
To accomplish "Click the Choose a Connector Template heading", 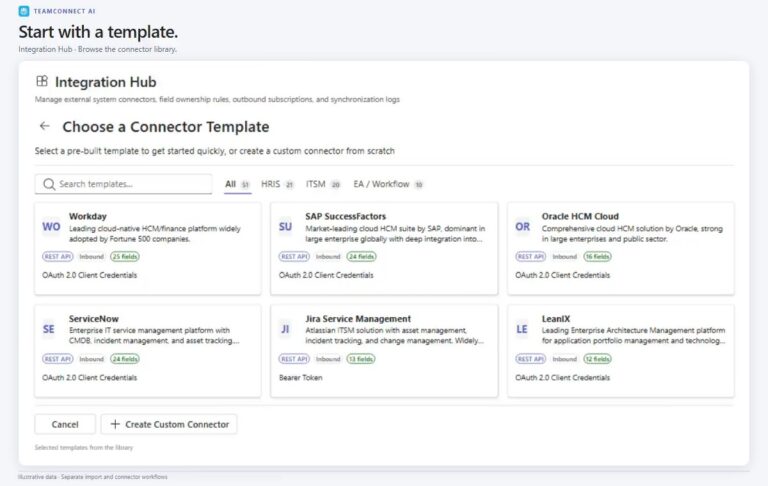I will (166, 127).
